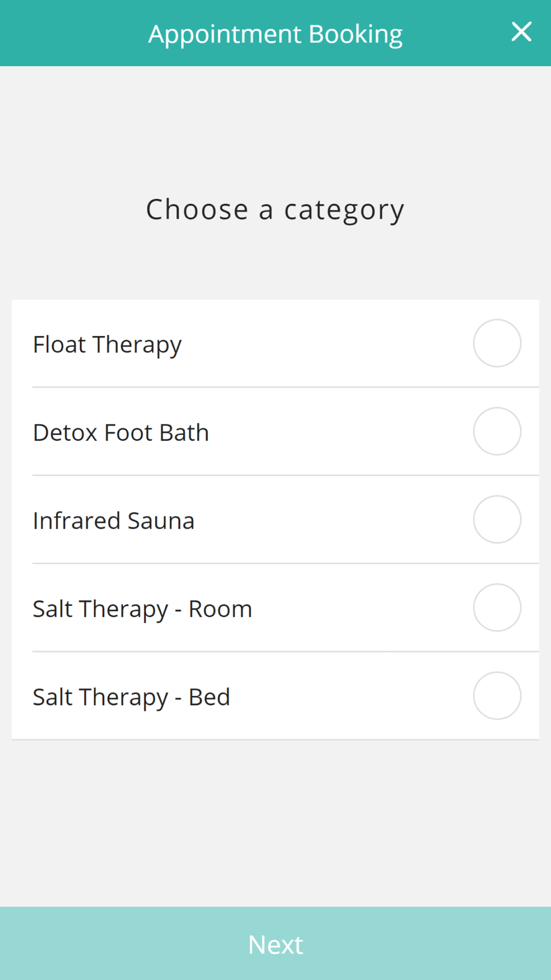551x980 pixels.
Task: Click the Infrared Sauna label text
Action: (114, 521)
